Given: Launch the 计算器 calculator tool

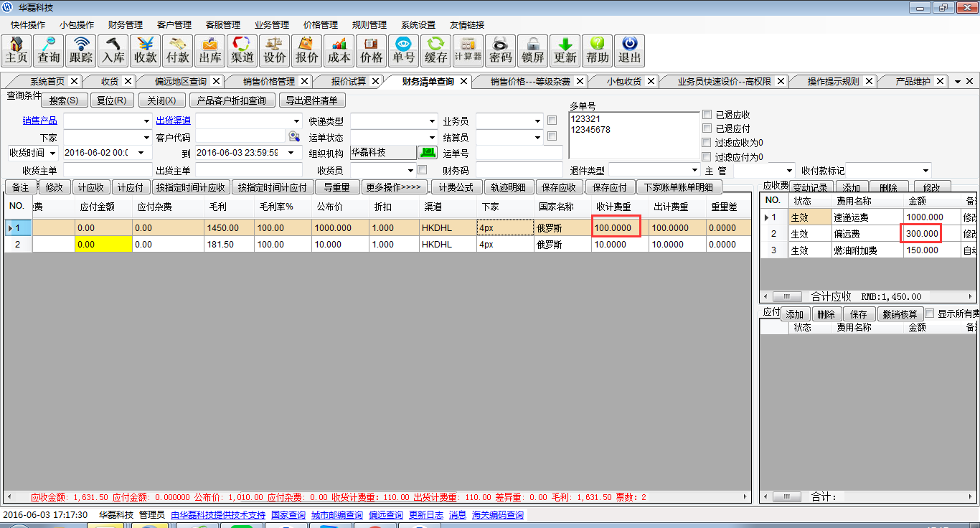Looking at the screenshot, I should click(468, 50).
